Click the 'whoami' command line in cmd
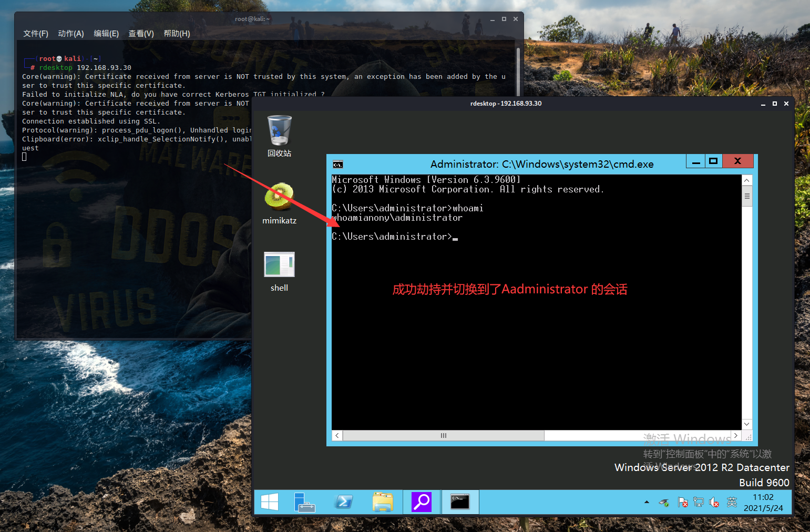This screenshot has width=810, height=532. point(407,208)
